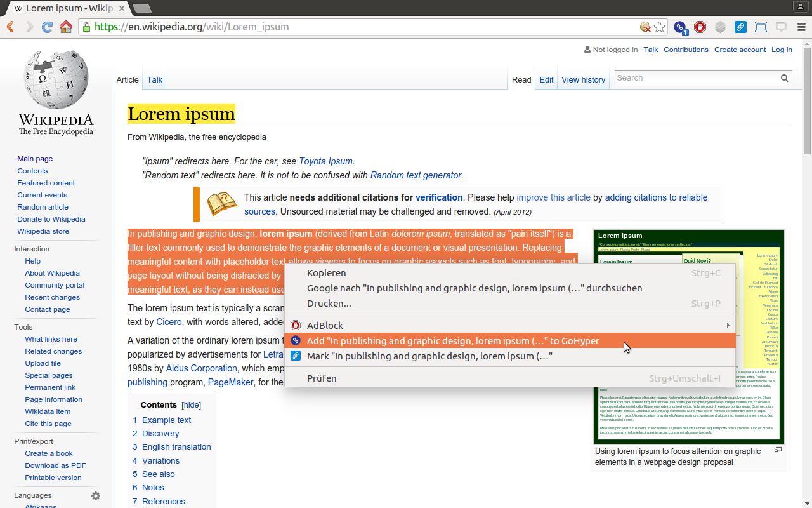Switch to the Talk tab
Image resolution: width=812 pixels, height=508 pixels.
(155, 79)
